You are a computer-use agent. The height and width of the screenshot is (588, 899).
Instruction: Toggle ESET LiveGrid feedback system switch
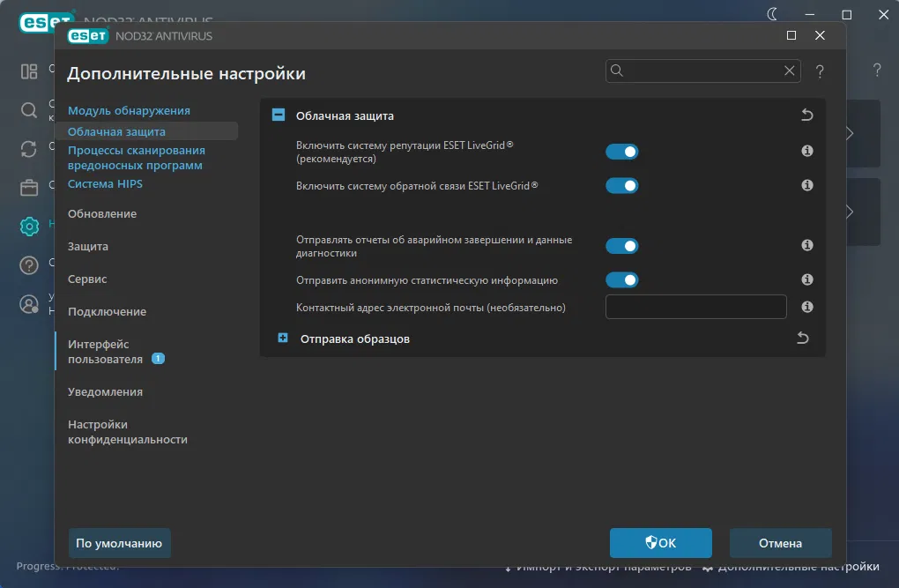point(622,186)
